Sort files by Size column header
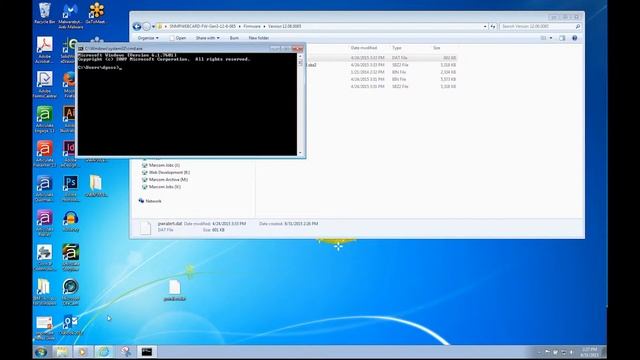This screenshot has height=360, width=640. [x=437, y=48]
